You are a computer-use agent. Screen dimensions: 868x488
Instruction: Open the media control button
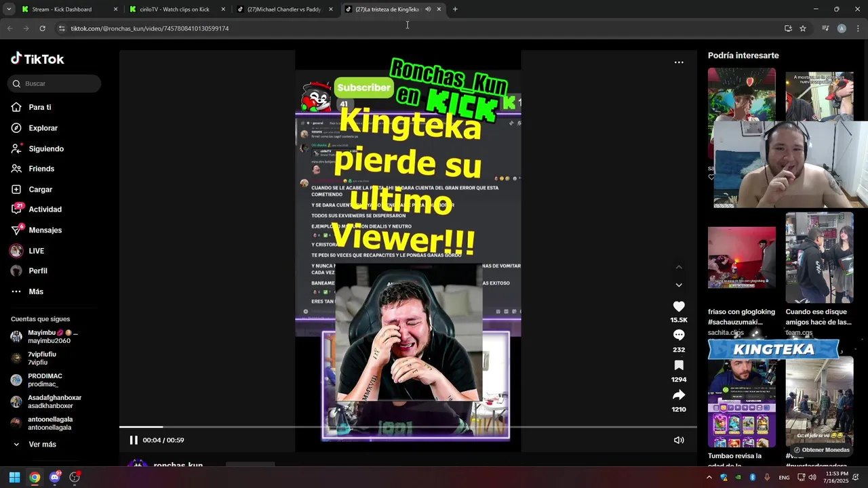(825, 28)
